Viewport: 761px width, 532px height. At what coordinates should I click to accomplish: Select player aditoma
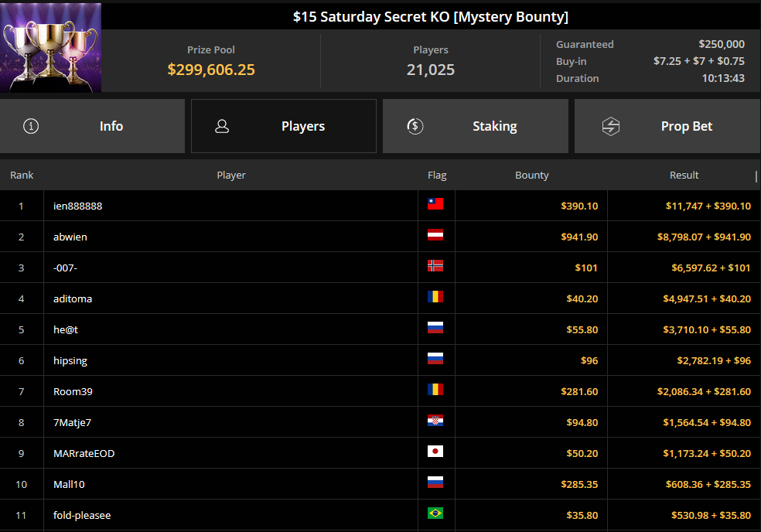pos(73,299)
